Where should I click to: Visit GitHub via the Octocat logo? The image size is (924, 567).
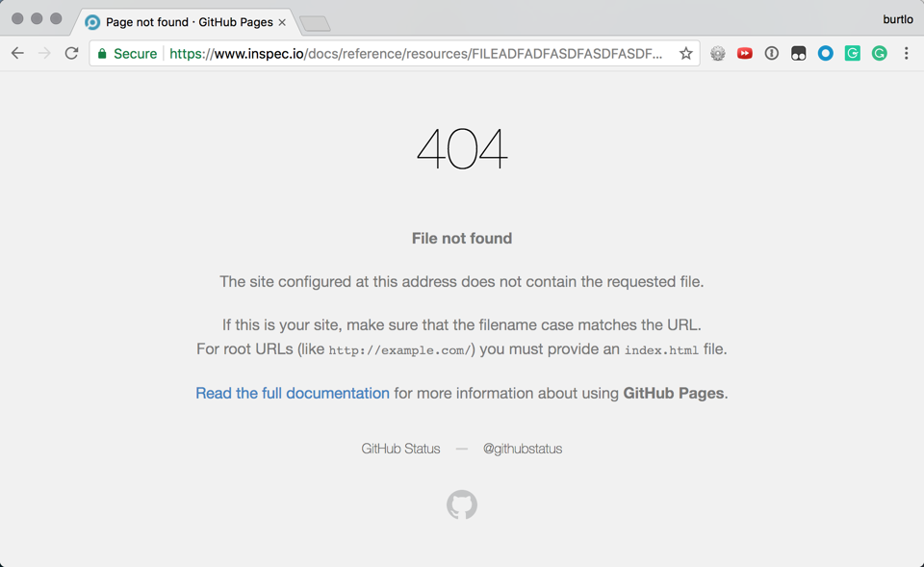pos(462,504)
